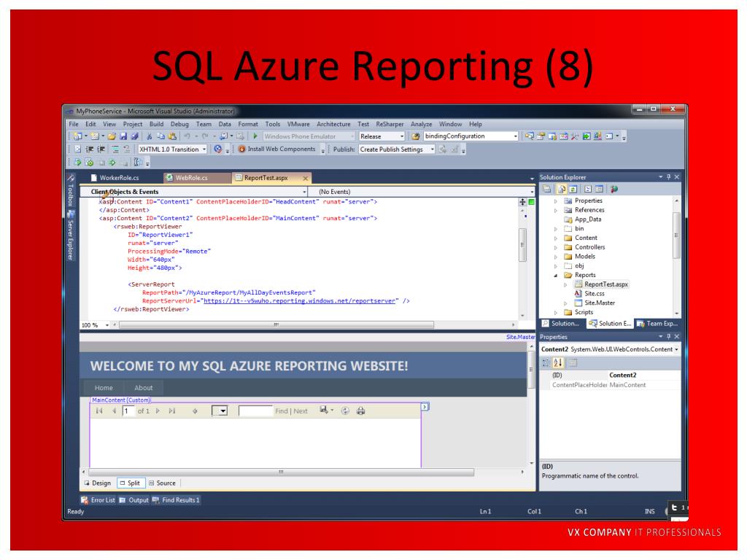Open the Architecture menu
747x560 pixels.
(x=333, y=124)
